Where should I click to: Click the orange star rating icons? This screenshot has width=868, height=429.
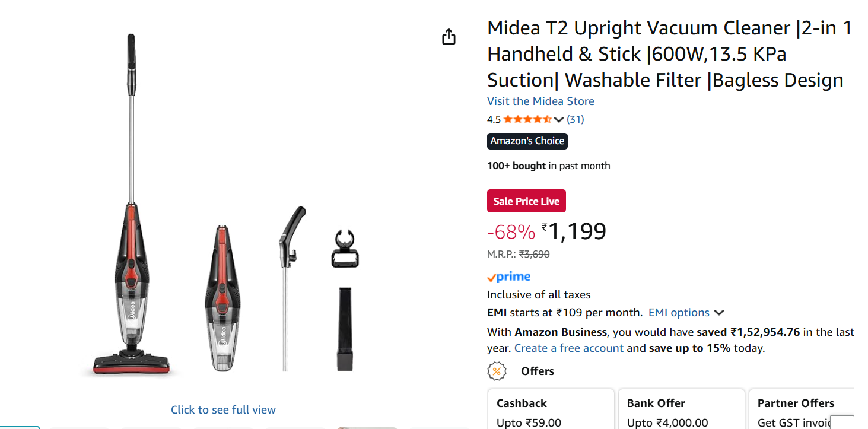click(x=527, y=119)
